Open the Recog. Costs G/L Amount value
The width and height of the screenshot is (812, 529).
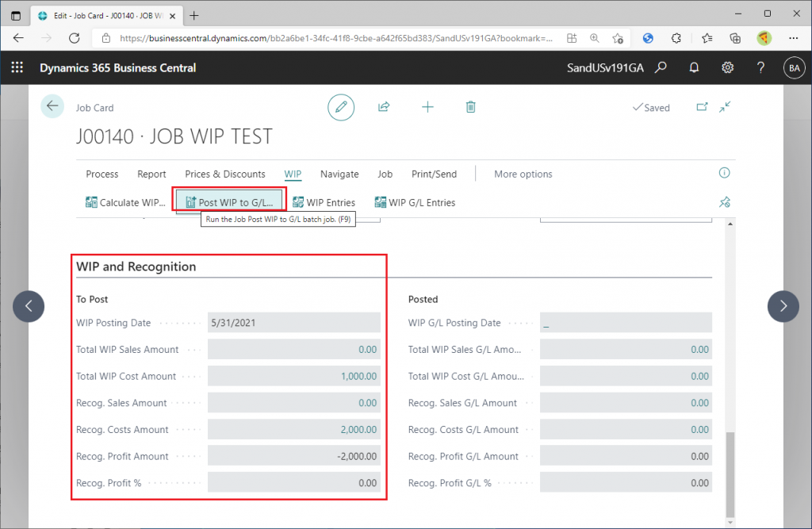click(699, 430)
